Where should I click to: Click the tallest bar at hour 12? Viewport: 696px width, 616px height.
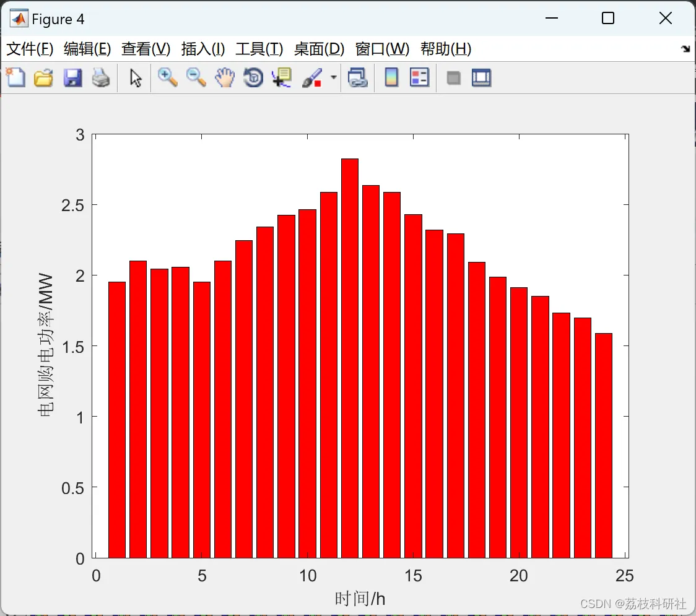pyautogui.click(x=350, y=358)
